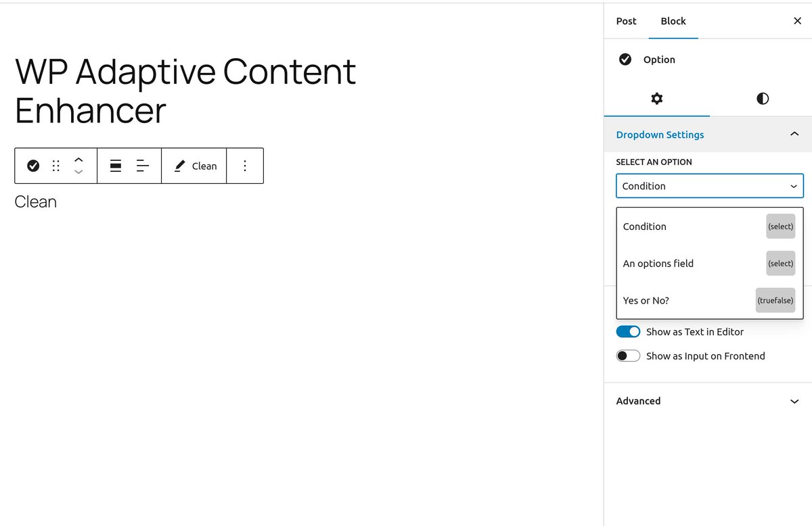
Task: Click the truefalse badge
Action: (775, 300)
